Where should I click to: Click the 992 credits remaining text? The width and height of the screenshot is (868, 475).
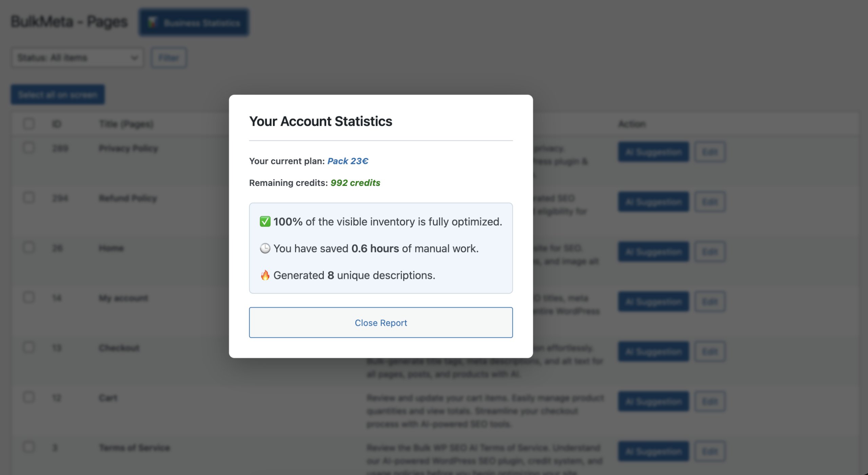355,183
